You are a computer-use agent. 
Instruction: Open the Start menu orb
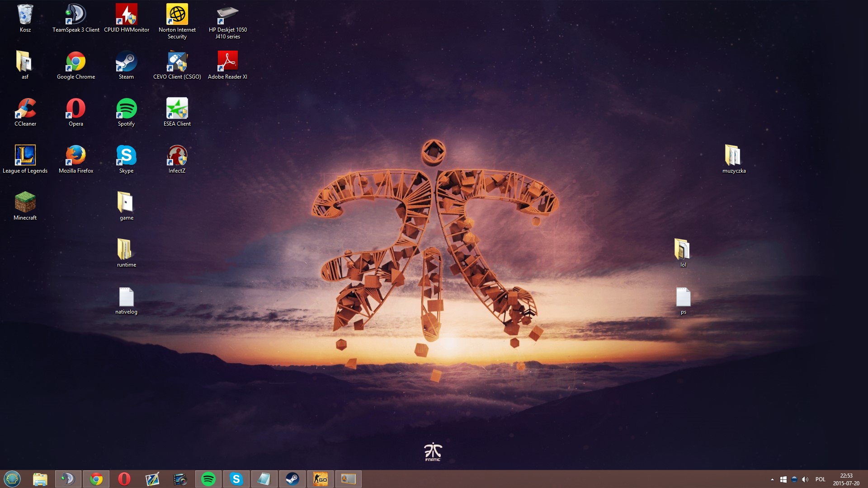(x=12, y=479)
